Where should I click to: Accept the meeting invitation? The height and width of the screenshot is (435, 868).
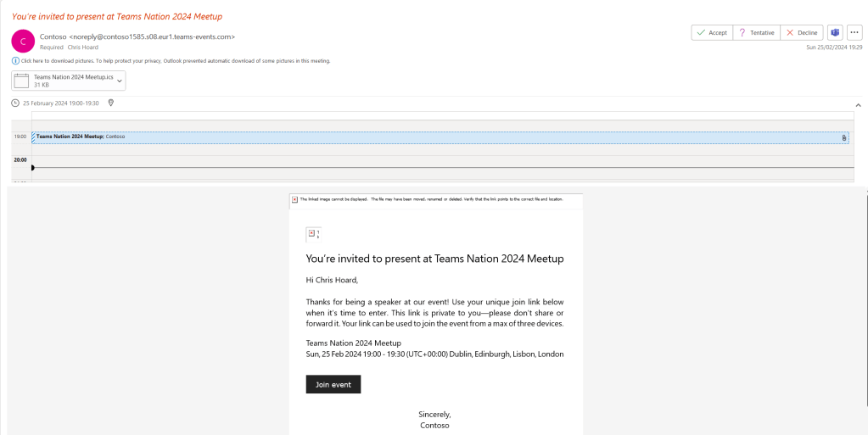coord(711,32)
